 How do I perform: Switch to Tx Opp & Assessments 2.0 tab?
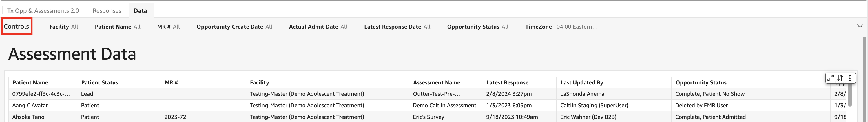point(43,10)
